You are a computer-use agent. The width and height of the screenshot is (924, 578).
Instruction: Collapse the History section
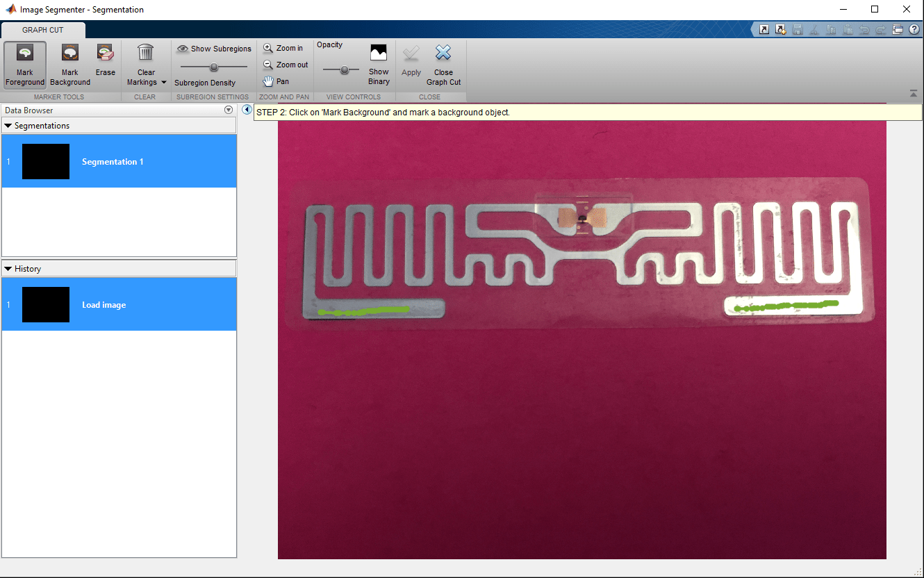pyautogui.click(x=8, y=269)
